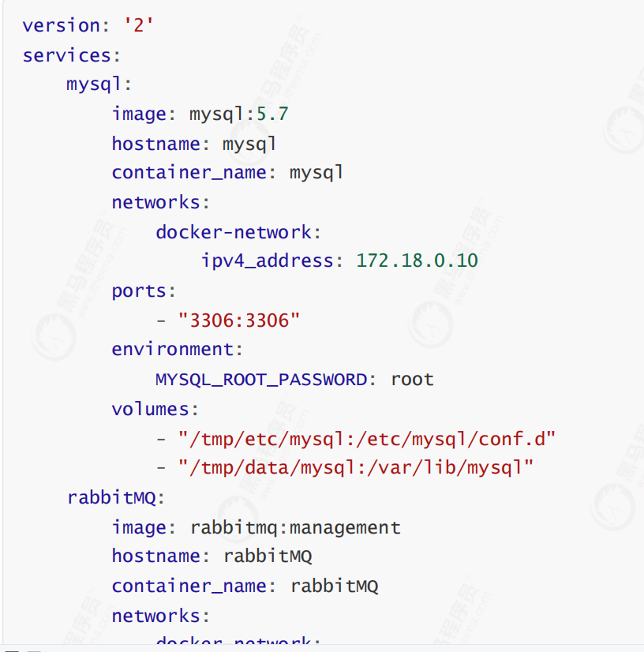Click the root password value

tap(412, 380)
